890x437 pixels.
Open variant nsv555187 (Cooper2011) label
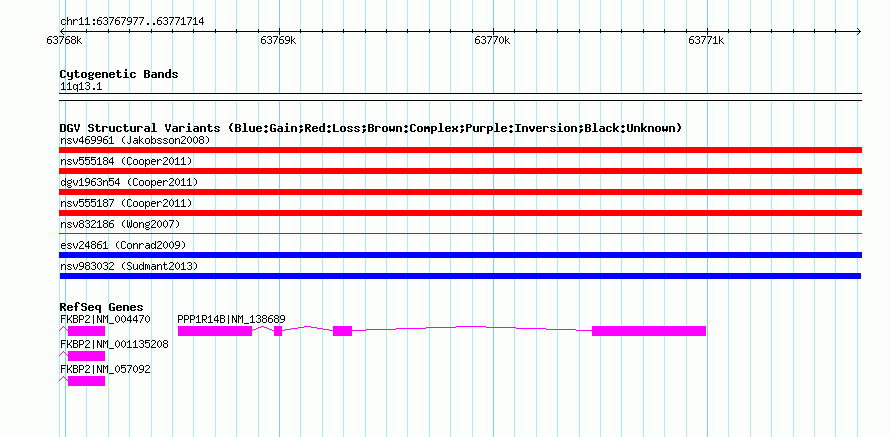click(126, 203)
